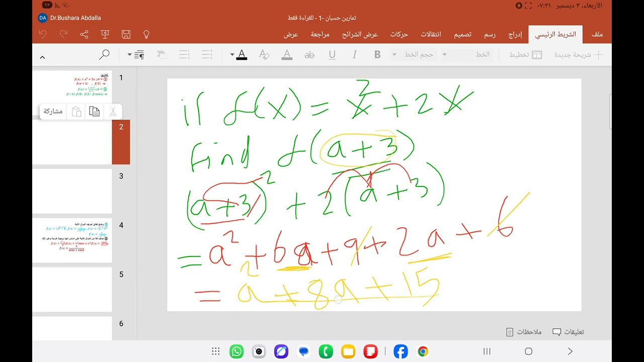Click the Dr.Bushara Abdalla account name

click(x=75, y=18)
